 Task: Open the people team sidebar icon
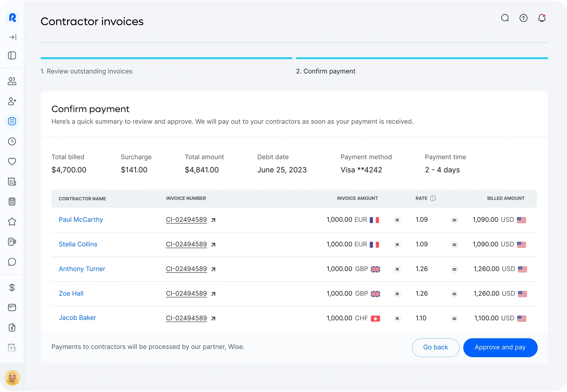pyautogui.click(x=12, y=81)
